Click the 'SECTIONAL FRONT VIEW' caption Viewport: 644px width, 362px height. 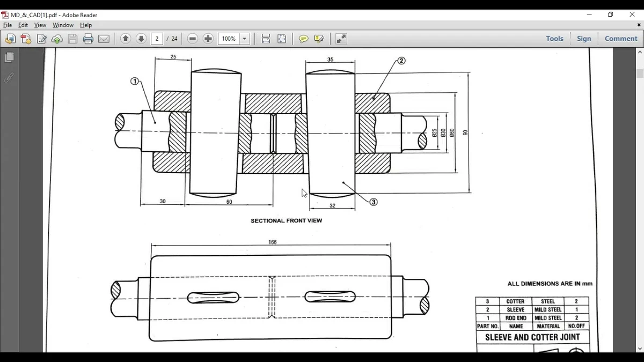coord(287,220)
